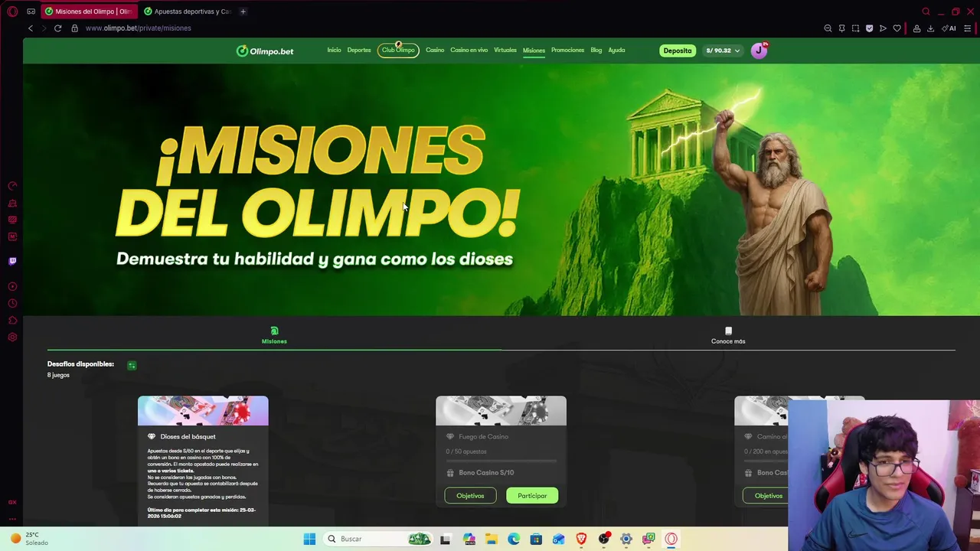The height and width of the screenshot is (551, 980).
Task: Click the site padlock security icon
Action: click(74, 28)
